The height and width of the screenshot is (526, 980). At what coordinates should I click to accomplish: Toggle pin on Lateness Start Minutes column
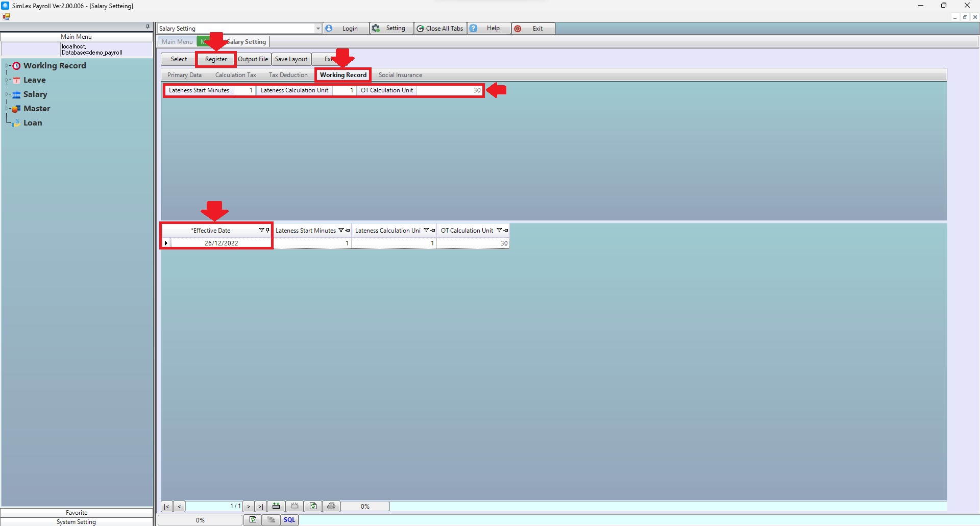[348, 231]
